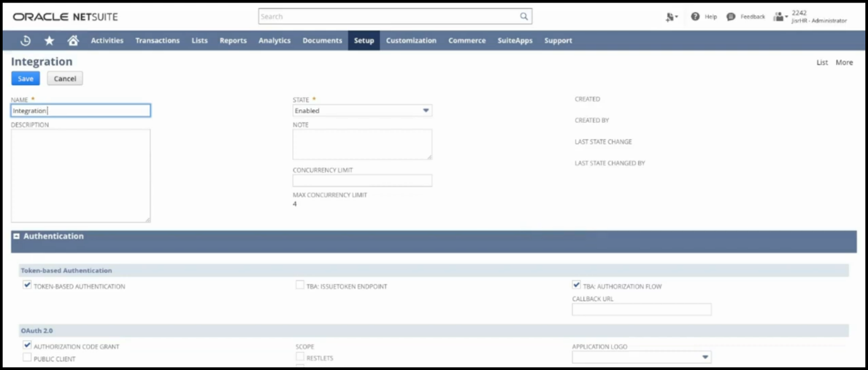Viewport: 868px width, 370px height.
Task: Click the Save button
Action: 25,79
